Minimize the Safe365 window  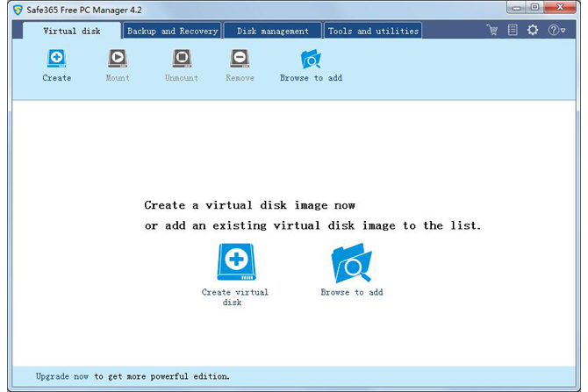tap(516, 8)
